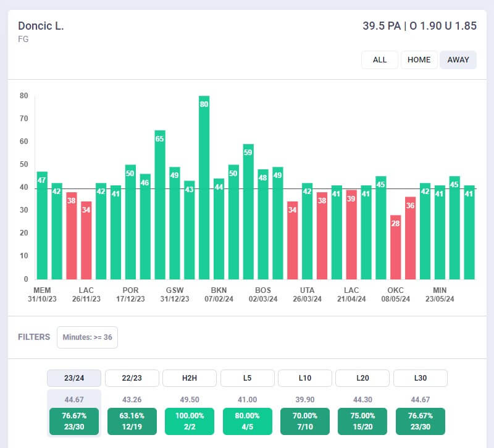The height and width of the screenshot is (448, 494).
Task: Select the L20 tab
Action: (362, 378)
